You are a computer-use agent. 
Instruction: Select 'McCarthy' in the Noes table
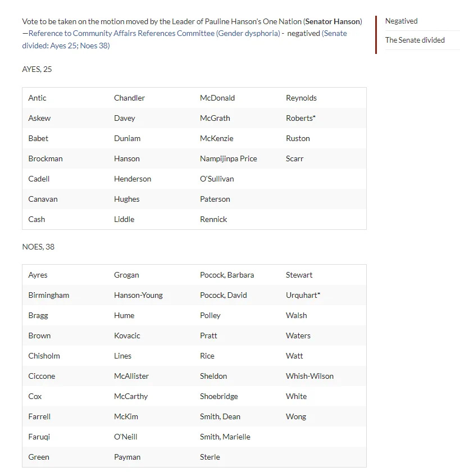[x=131, y=396]
